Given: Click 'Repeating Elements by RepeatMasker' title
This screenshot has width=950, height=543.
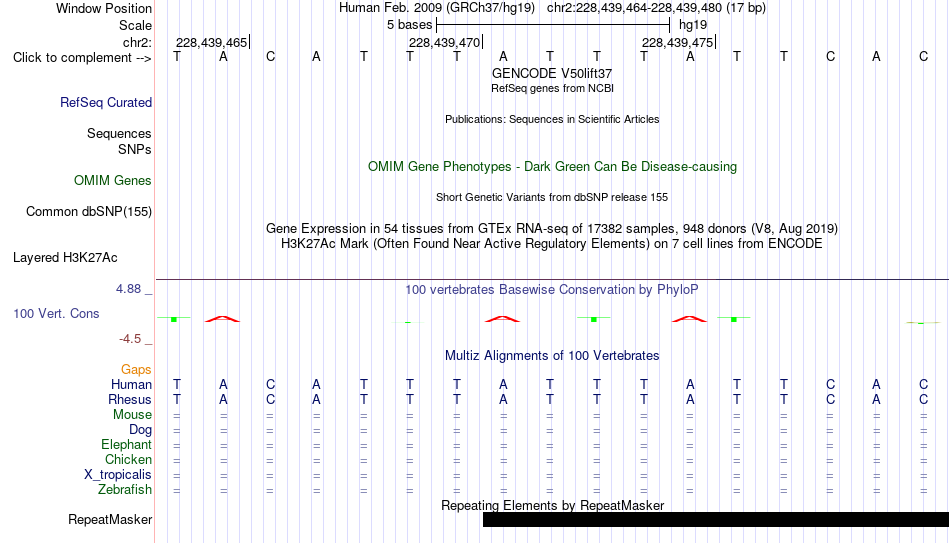Looking at the screenshot, I should 552,505.
